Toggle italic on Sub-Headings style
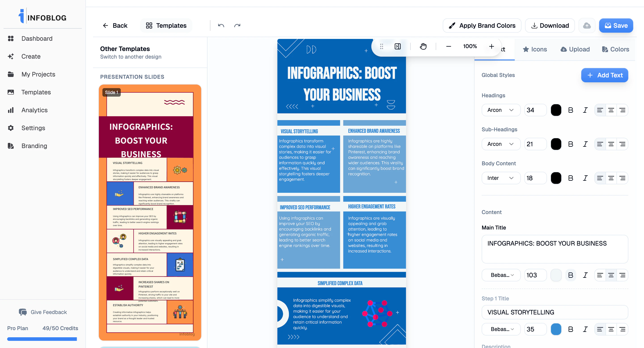The image size is (644, 348). 585,144
